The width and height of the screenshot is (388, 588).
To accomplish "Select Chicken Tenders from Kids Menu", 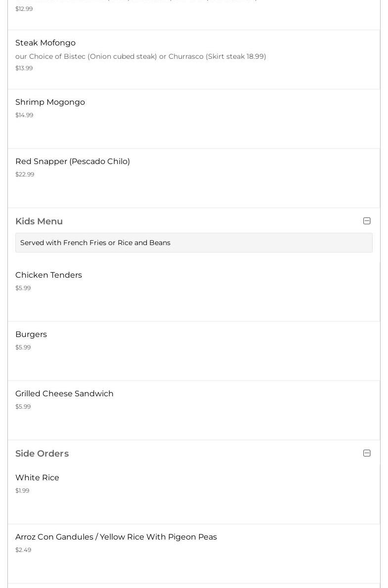I will 48,275.
